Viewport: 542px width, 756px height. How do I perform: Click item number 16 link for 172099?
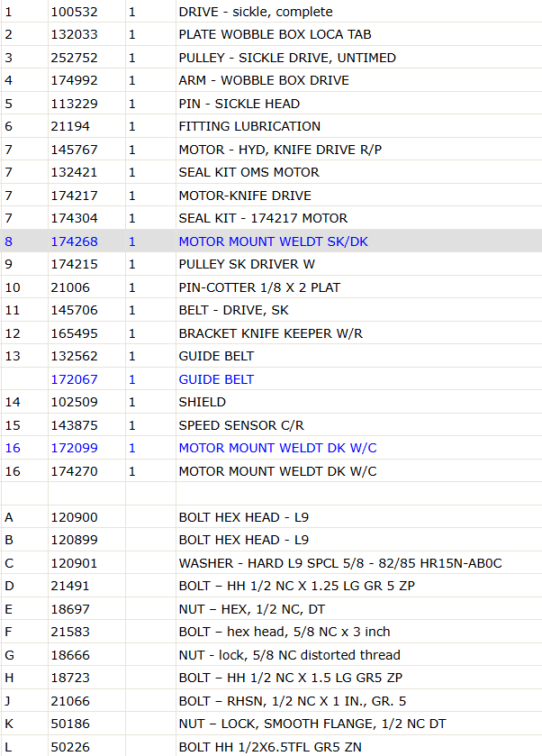(x=13, y=448)
